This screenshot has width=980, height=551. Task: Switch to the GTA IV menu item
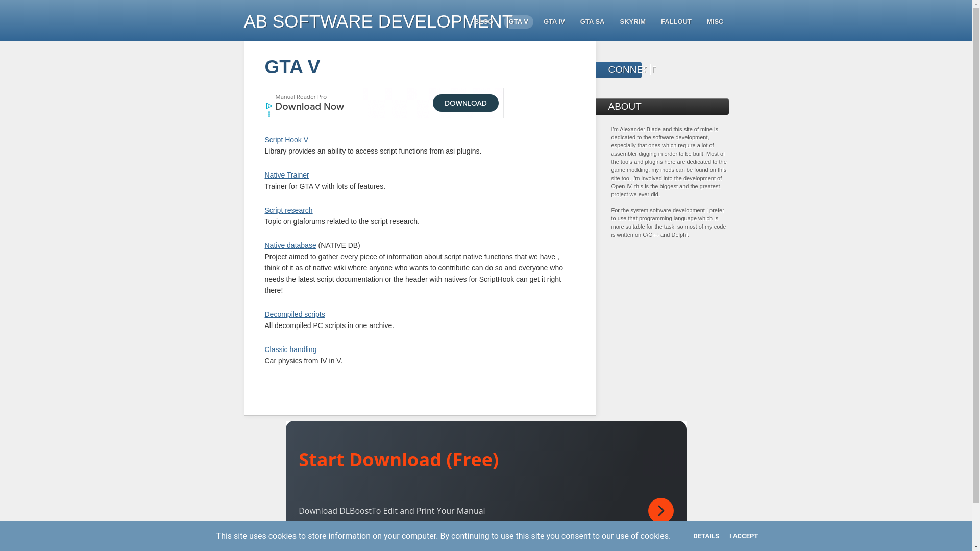554,22
